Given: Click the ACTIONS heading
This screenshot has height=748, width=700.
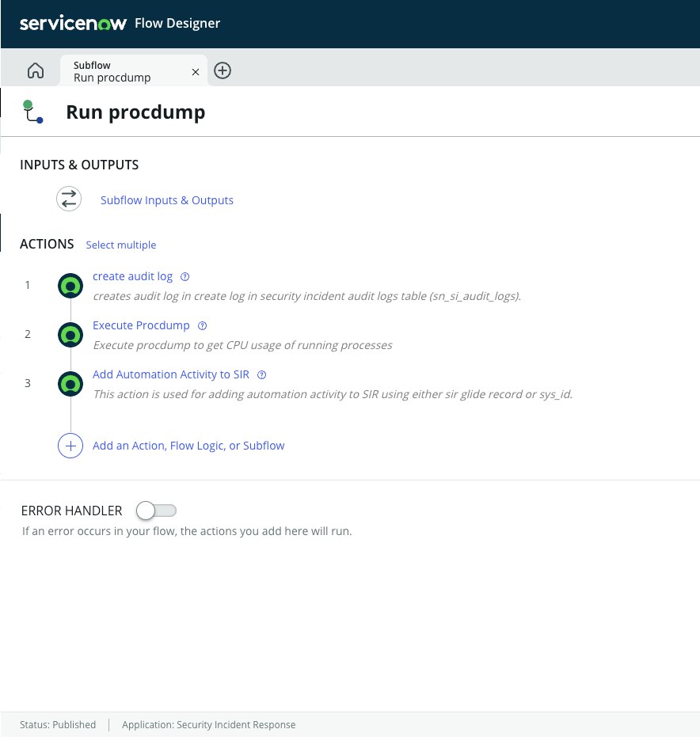Looking at the screenshot, I should [x=47, y=245].
